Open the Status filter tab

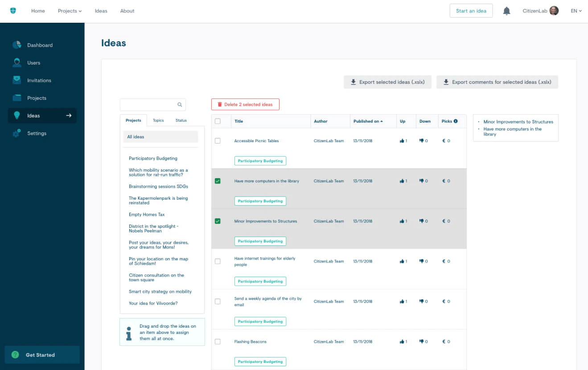pos(181,120)
